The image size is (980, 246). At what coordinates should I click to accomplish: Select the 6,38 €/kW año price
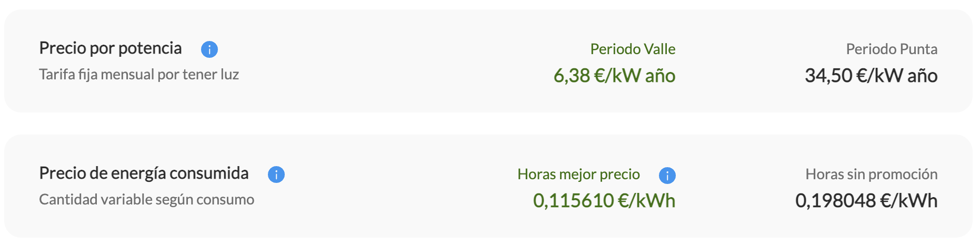[614, 76]
